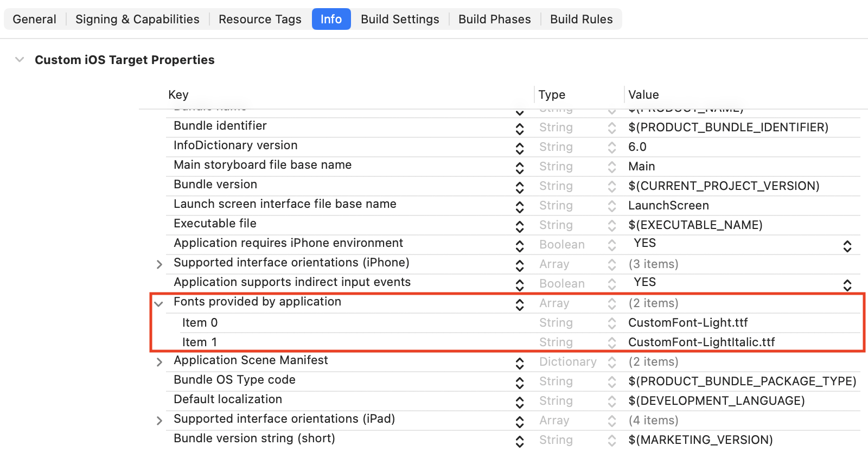Click the $(DEVELOPMENT_LANGUAGE) value

click(x=717, y=401)
